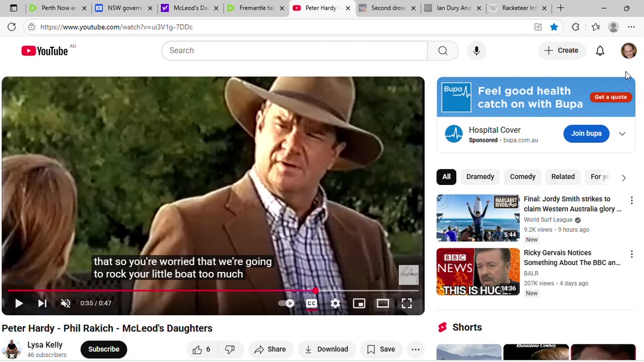Select the Comedy filter chip

pos(523,176)
